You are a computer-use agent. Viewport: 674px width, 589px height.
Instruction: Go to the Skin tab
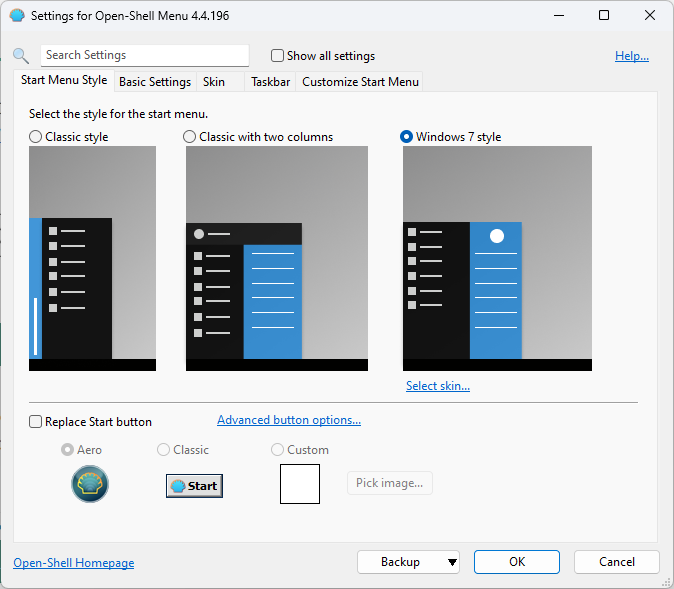coord(220,82)
